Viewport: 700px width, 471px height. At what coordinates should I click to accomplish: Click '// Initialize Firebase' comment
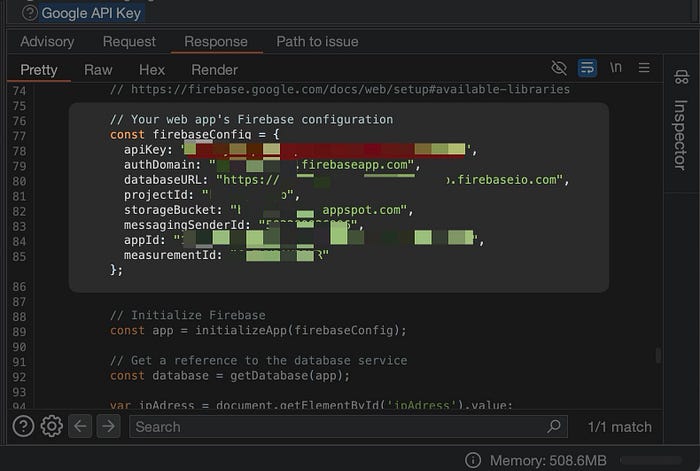pyautogui.click(x=188, y=315)
